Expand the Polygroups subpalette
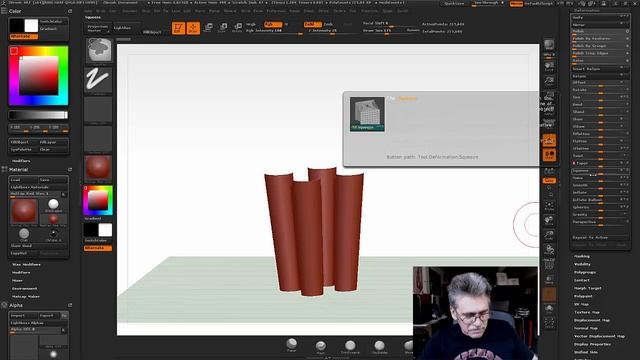The height and width of the screenshot is (360, 640). click(x=585, y=272)
